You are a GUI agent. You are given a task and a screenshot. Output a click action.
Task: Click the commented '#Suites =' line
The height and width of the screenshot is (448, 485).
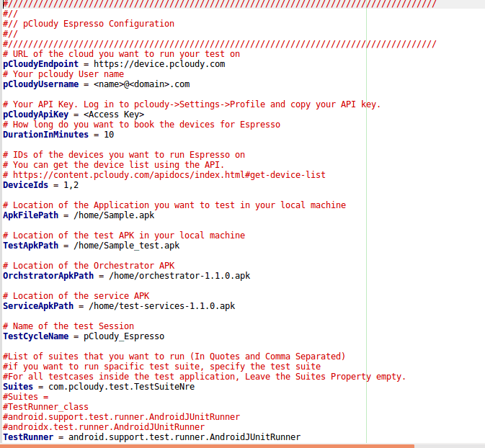click(26, 397)
